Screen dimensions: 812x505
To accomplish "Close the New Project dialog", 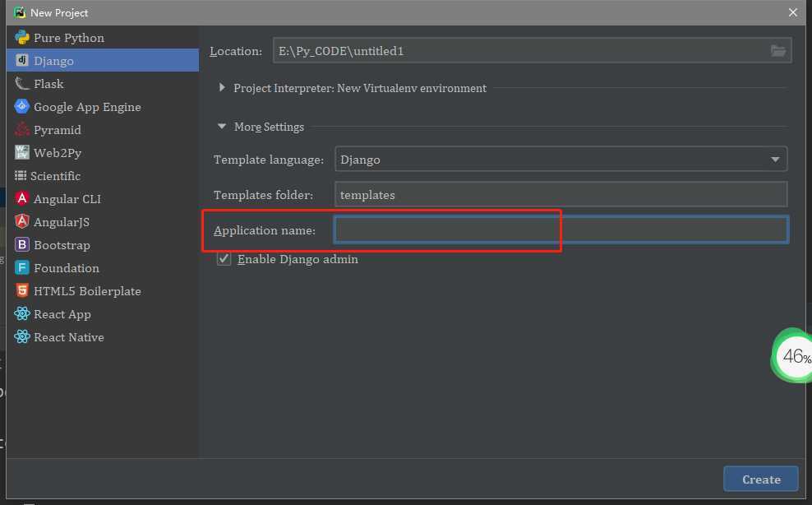I will 793,12.
